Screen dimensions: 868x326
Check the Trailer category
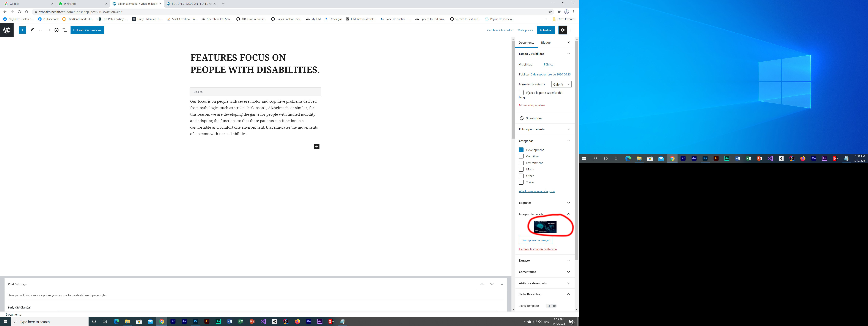[521, 182]
